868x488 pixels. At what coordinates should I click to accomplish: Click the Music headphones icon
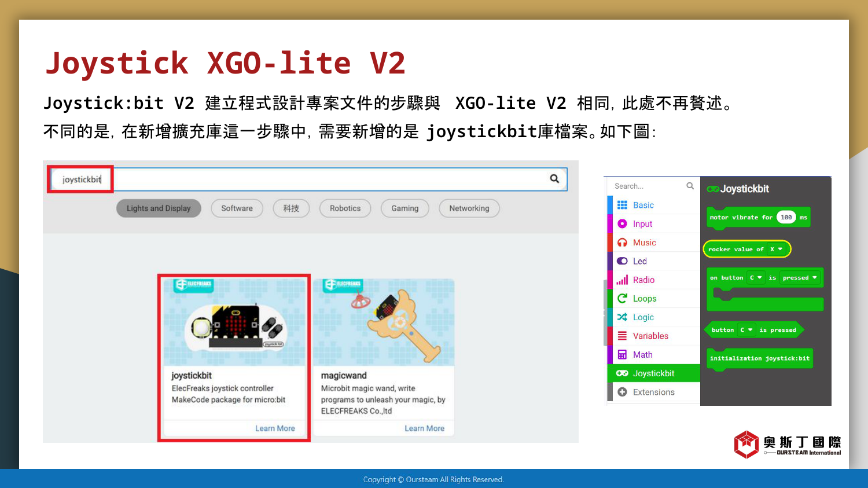click(622, 243)
